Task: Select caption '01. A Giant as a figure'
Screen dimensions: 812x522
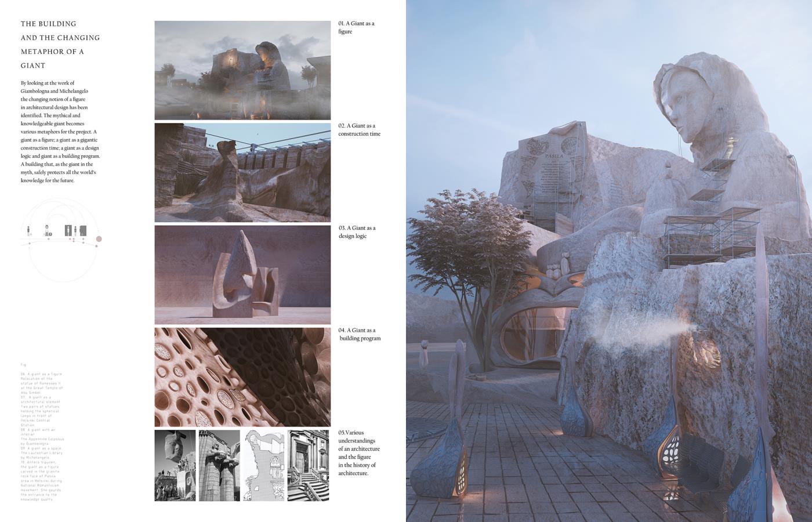Action: 356,27
